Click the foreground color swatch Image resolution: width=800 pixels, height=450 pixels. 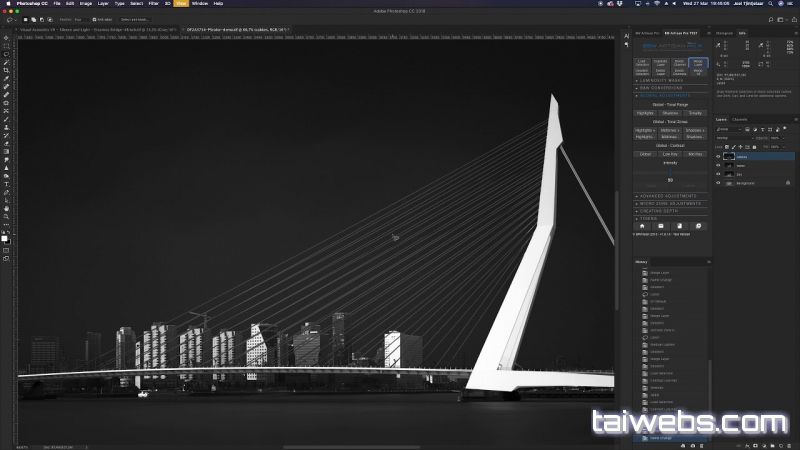pos(5,237)
